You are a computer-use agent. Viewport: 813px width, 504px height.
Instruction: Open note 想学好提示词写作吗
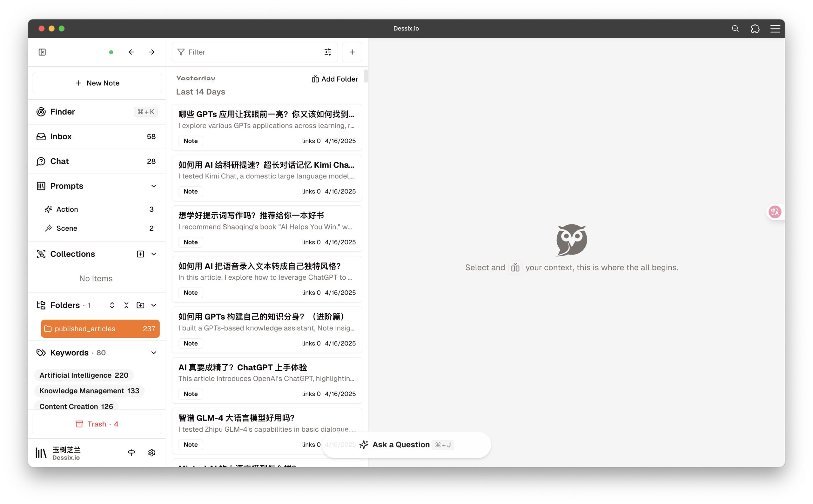267,229
